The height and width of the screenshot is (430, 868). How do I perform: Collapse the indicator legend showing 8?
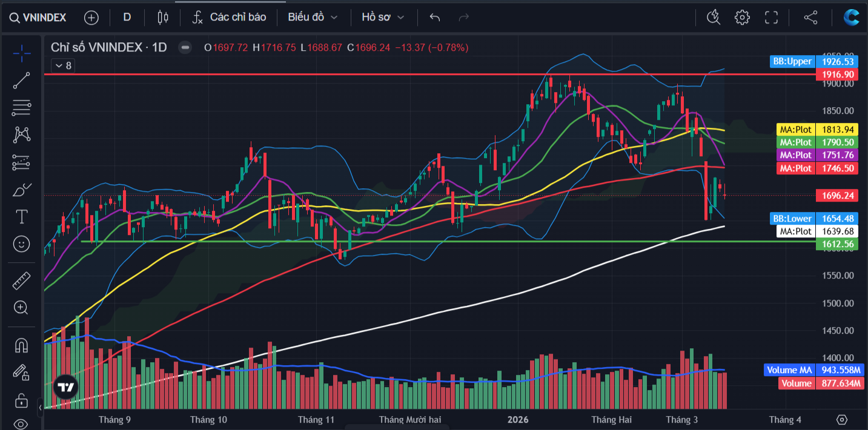[62, 65]
